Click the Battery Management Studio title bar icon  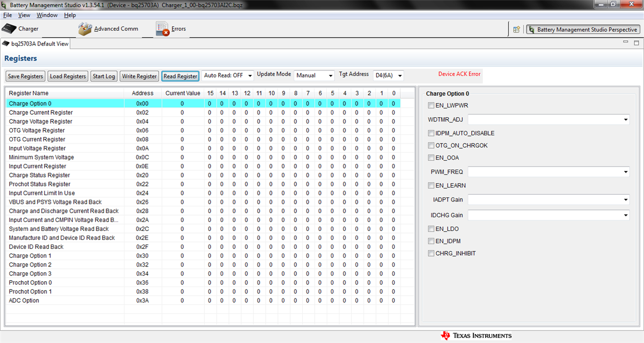(5, 5)
